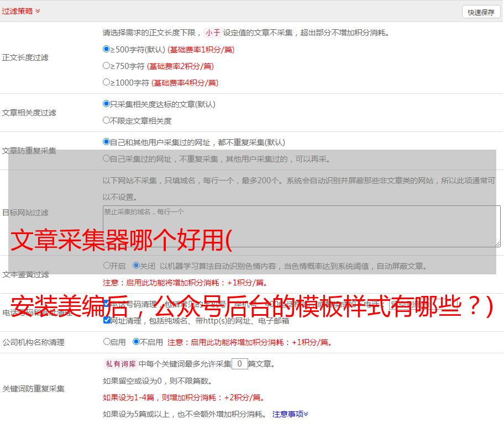Click the 目标网站过滤 row label
The image size is (504, 424).
pos(25,213)
